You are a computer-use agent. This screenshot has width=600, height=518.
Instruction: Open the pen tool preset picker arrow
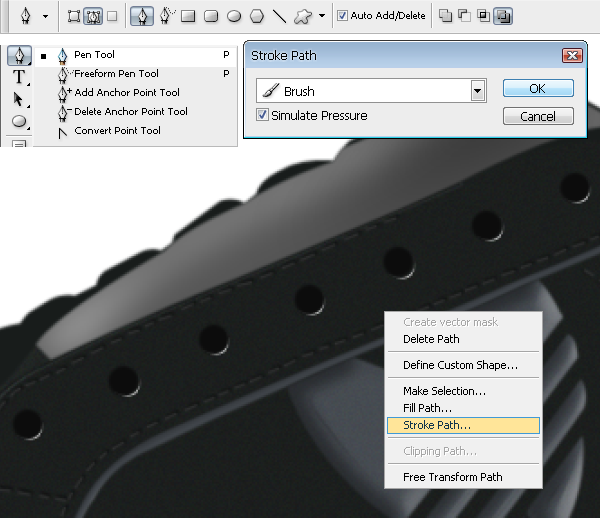pyautogui.click(x=46, y=16)
